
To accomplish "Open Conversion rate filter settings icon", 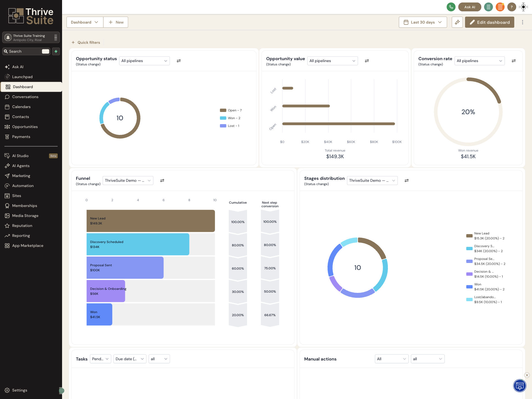I will point(514,61).
